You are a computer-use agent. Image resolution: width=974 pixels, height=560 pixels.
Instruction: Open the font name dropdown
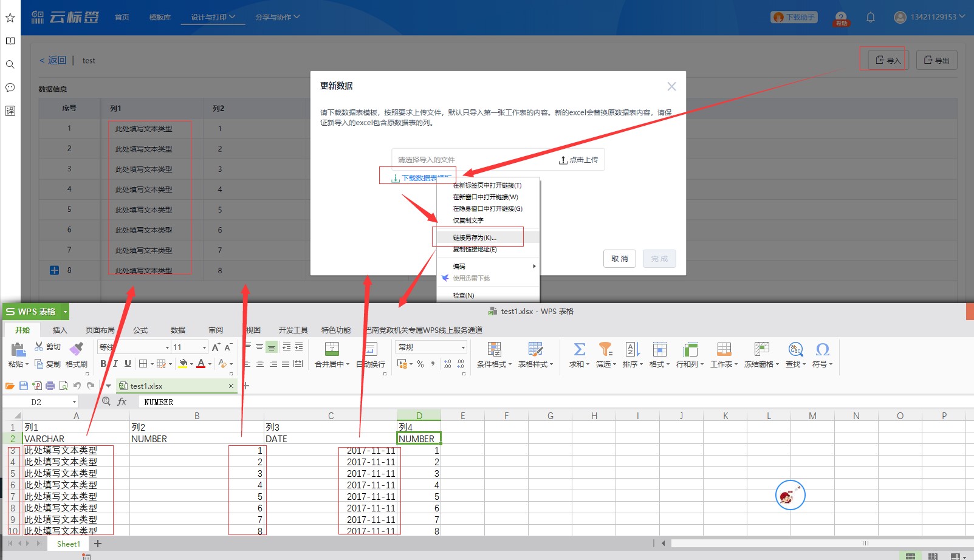click(167, 347)
